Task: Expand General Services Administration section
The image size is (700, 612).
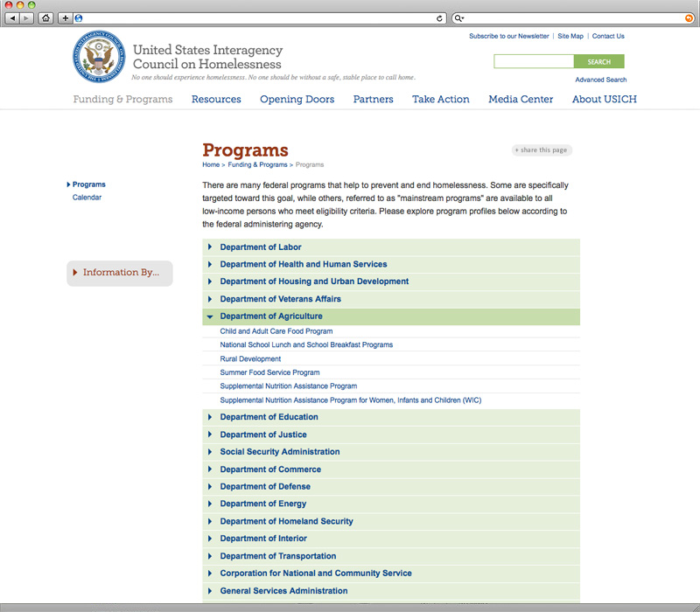Action: pyautogui.click(x=391, y=591)
